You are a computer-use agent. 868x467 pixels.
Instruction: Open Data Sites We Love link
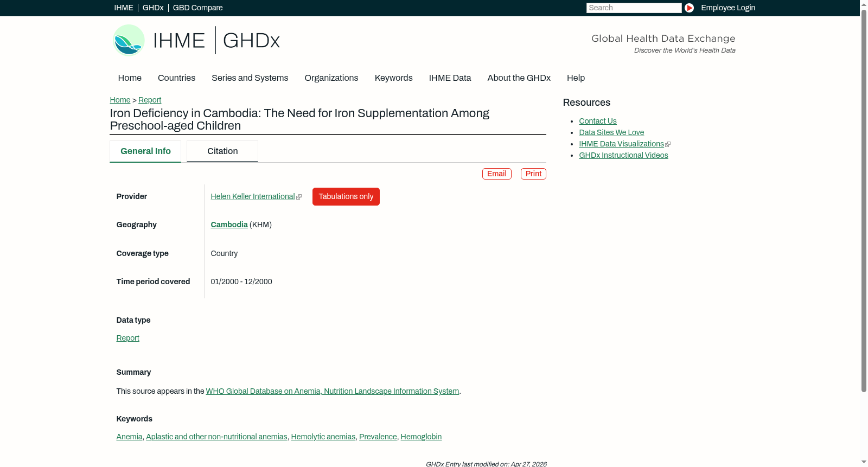tap(611, 132)
